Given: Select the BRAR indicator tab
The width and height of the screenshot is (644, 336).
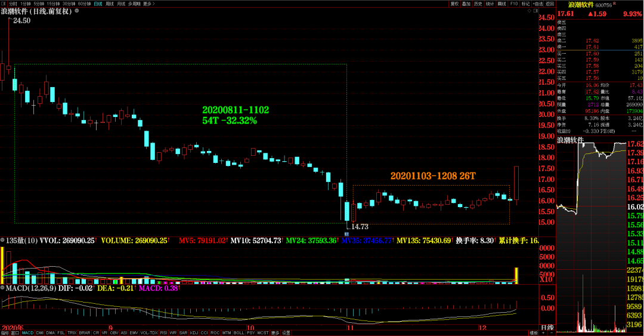Looking at the screenshot, I should [85, 332].
